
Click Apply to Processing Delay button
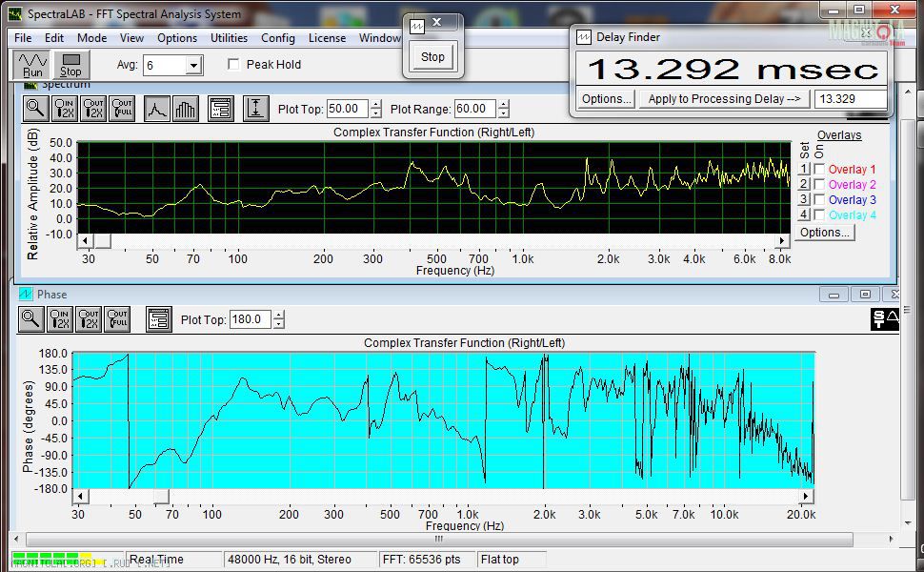point(724,99)
